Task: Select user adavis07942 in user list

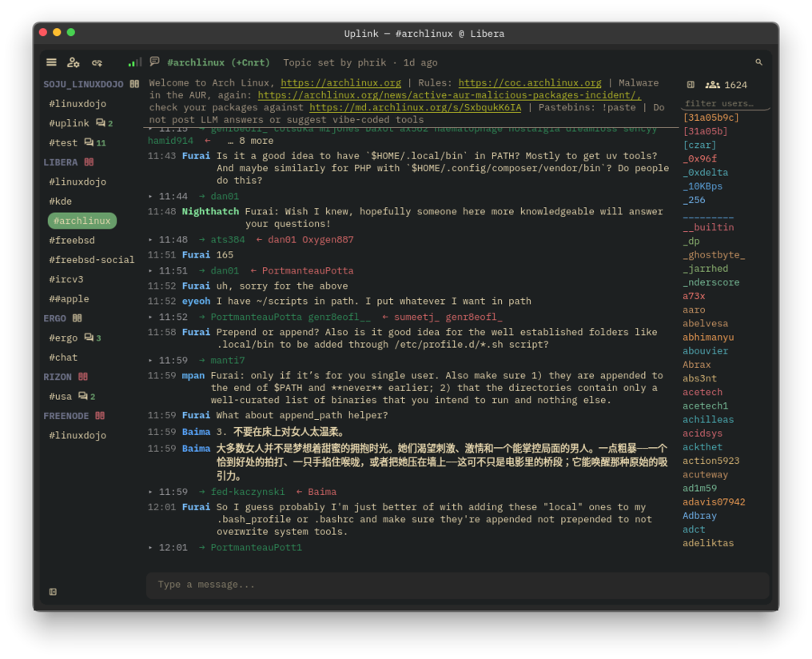Action: (714, 502)
